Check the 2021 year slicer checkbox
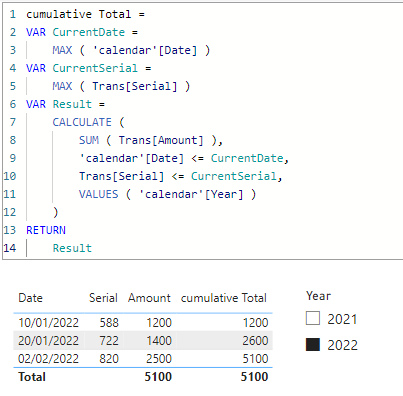Screen dimensions: 403x396 click(x=313, y=318)
